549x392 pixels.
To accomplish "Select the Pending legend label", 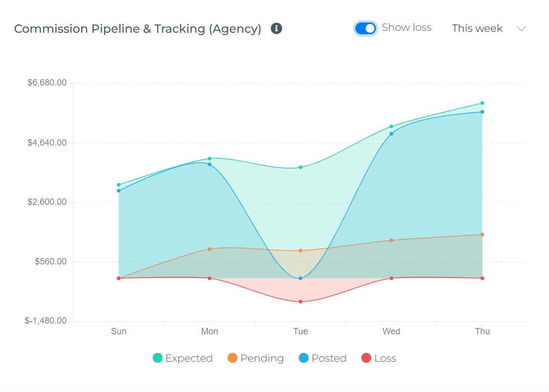I will (262, 358).
